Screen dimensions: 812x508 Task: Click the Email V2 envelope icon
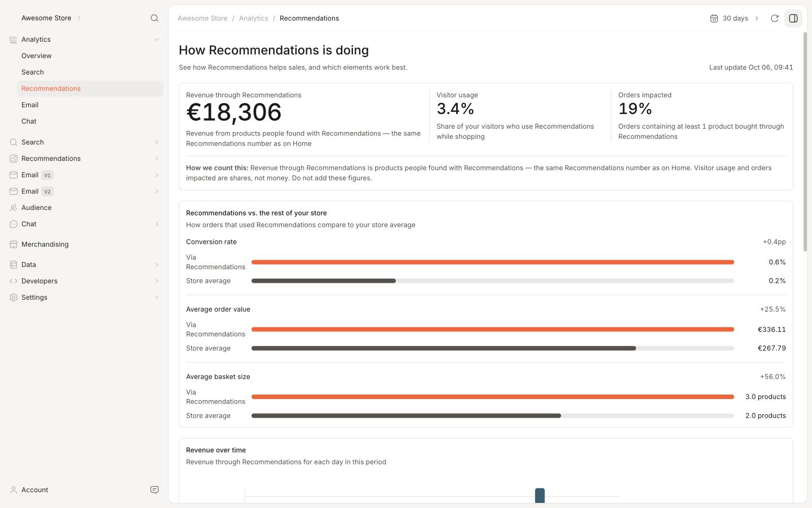[14, 191]
